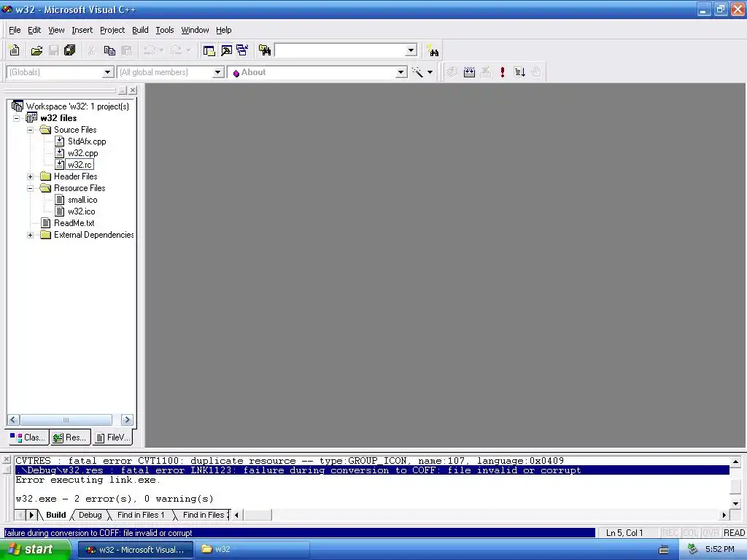Collapse the Resource Files folder
This screenshot has width=747, height=560.
pyautogui.click(x=31, y=188)
